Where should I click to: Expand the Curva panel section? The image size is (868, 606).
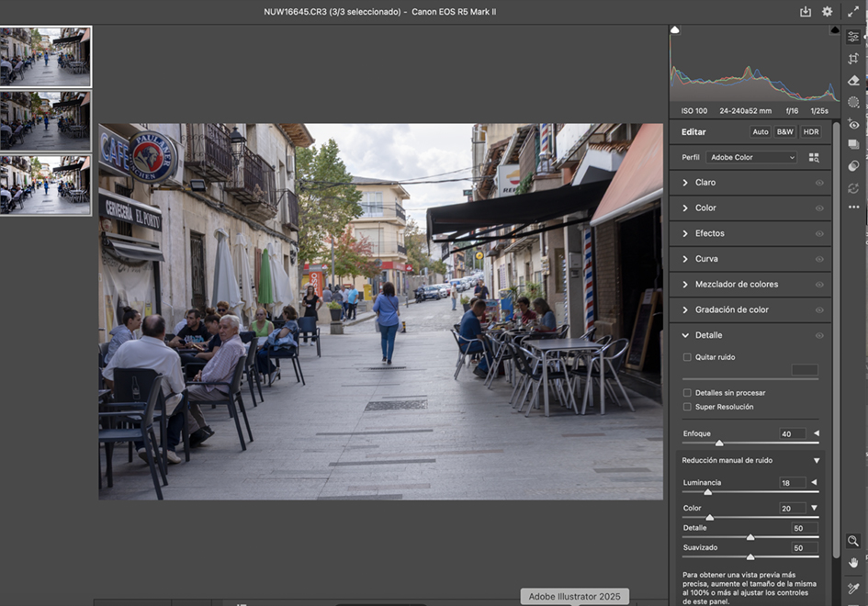(x=705, y=259)
